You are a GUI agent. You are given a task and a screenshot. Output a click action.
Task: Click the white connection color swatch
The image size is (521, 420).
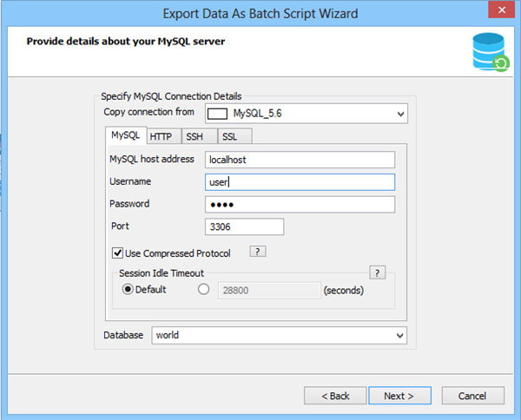pos(217,113)
